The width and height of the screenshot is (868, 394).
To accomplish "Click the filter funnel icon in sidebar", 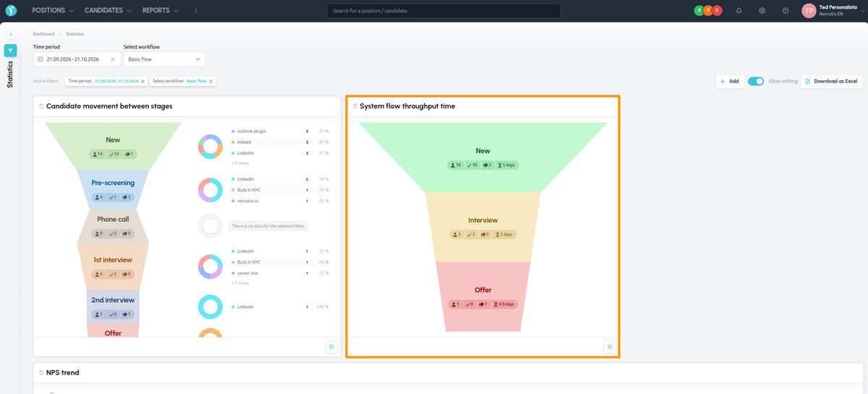I will click(x=11, y=51).
